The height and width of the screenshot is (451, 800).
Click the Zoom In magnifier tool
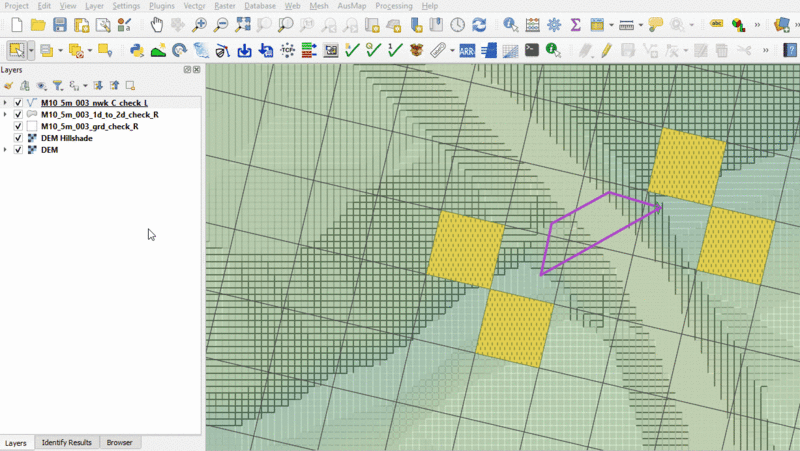199,24
